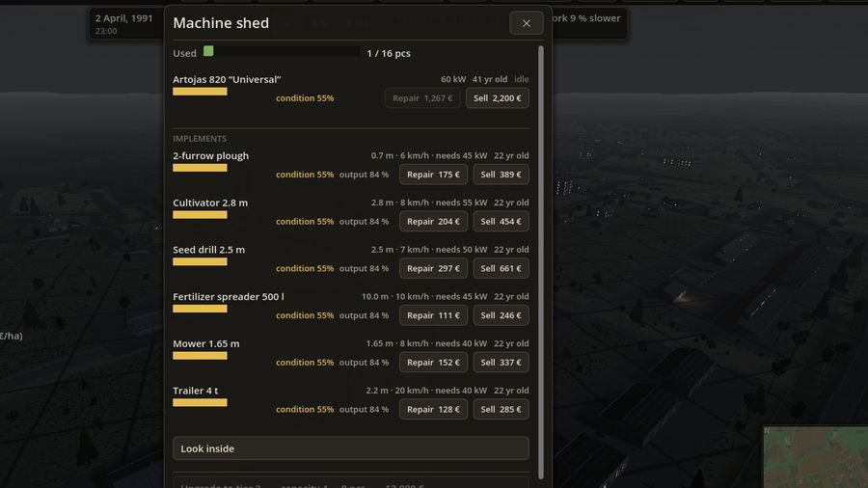The image size is (868, 488).
Task: Click the Cultivator 2.8 m condition bar
Action: click(x=200, y=215)
